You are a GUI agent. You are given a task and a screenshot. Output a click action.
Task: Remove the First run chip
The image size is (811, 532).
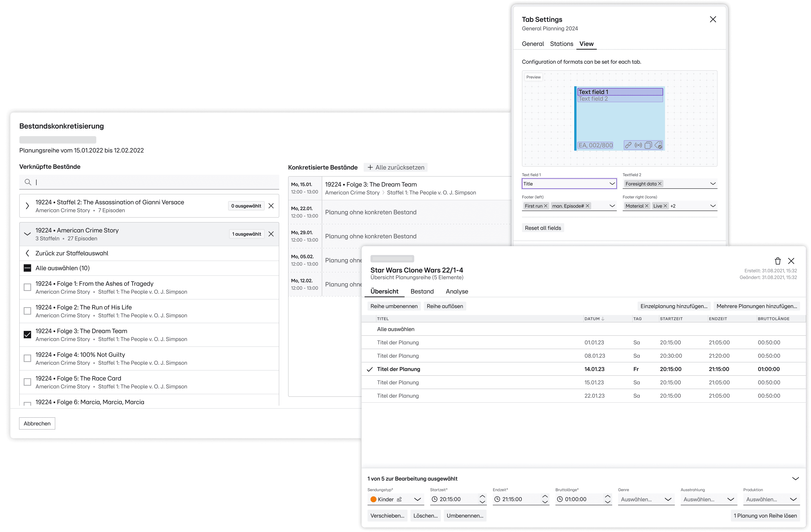pos(546,206)
